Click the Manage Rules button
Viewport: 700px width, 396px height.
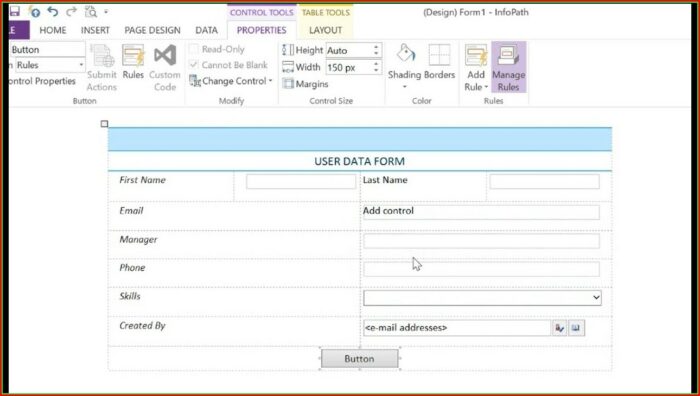pyautogui.click(x=508, y=68)
